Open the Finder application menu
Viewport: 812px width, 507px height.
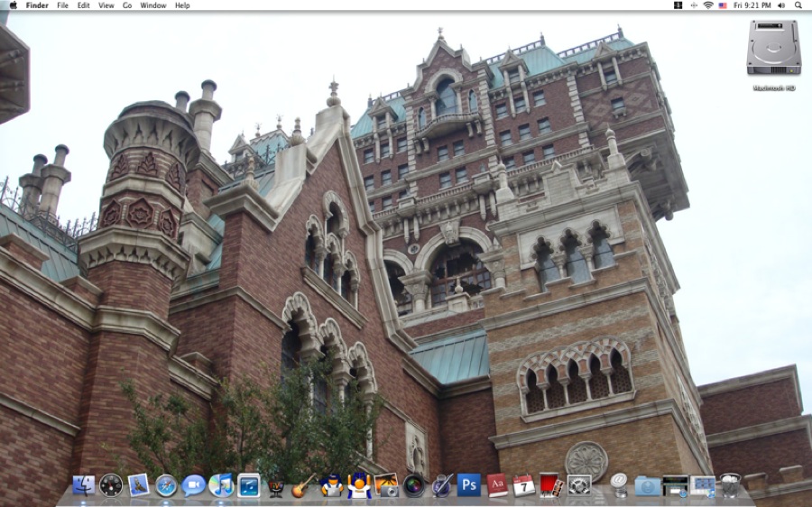coord(37,5)
